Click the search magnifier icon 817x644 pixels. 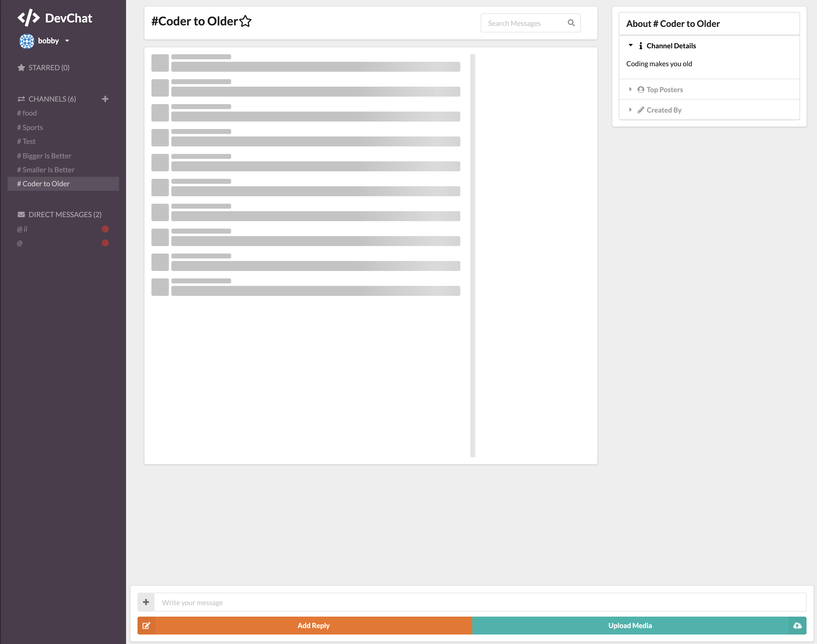coord(571,23)
